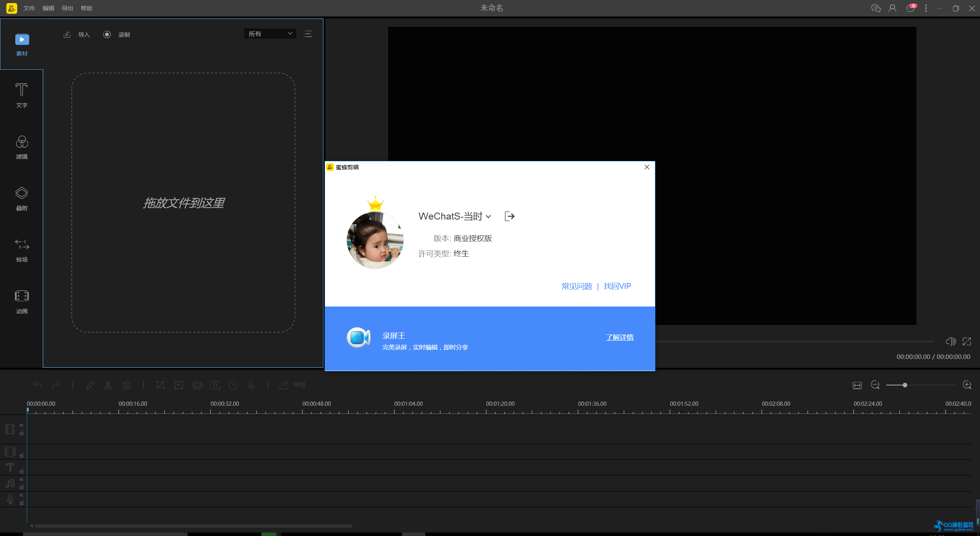Image resolution: width=980 pixels, height=536 pixels.
Task: Click the user avatar photo in dialog
Action: tap(375, 240)
